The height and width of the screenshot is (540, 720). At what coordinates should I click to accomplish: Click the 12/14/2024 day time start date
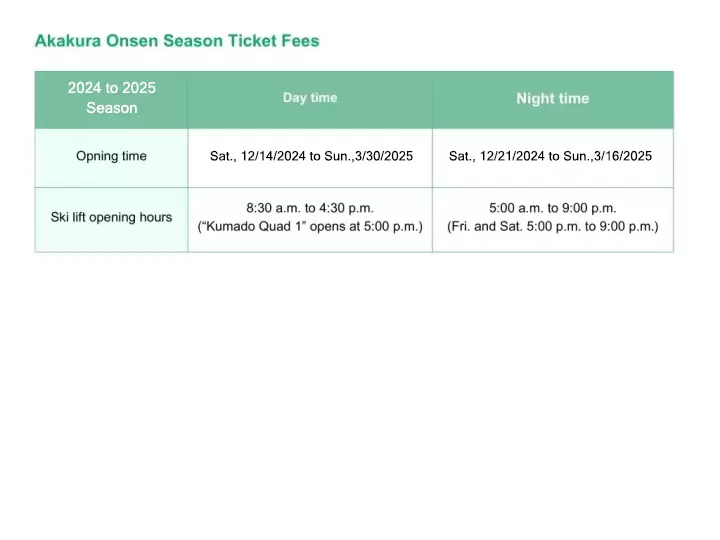click(x=272, y=156)
